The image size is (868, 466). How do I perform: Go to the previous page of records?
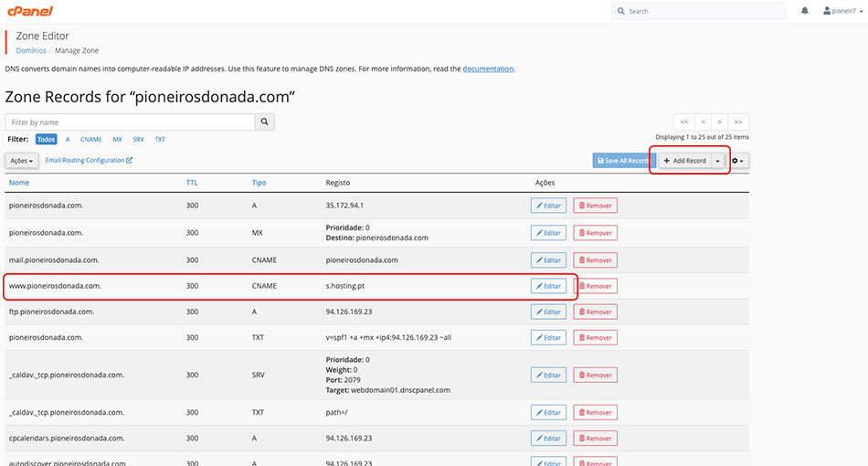[703, 122]
